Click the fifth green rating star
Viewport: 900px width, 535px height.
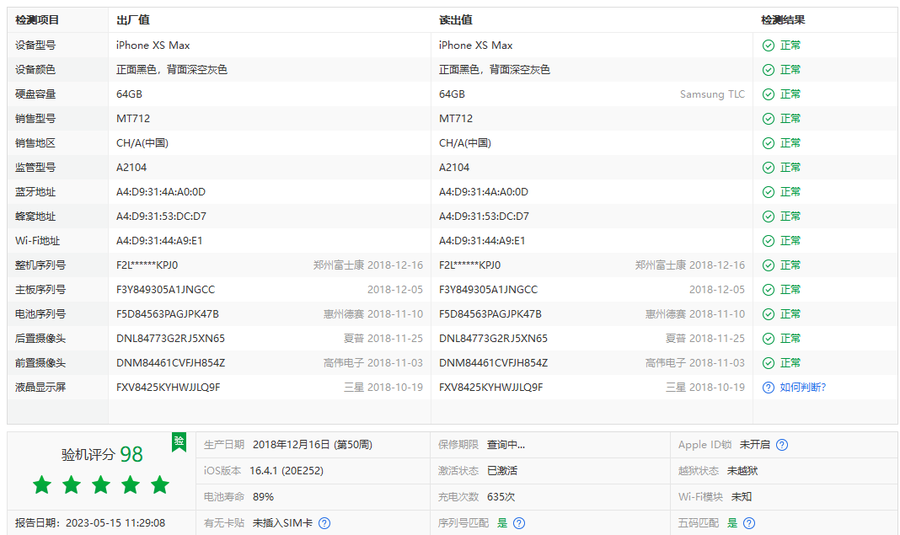160,485
